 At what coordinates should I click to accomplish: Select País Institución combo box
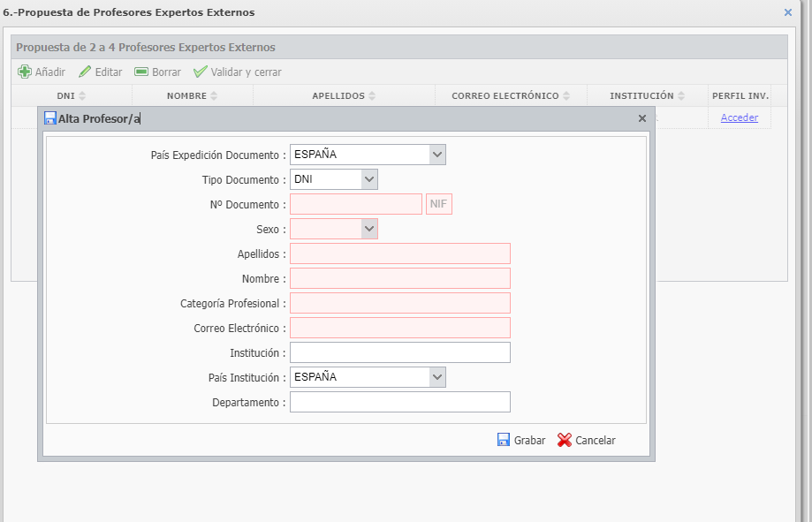tap(368, 377)
